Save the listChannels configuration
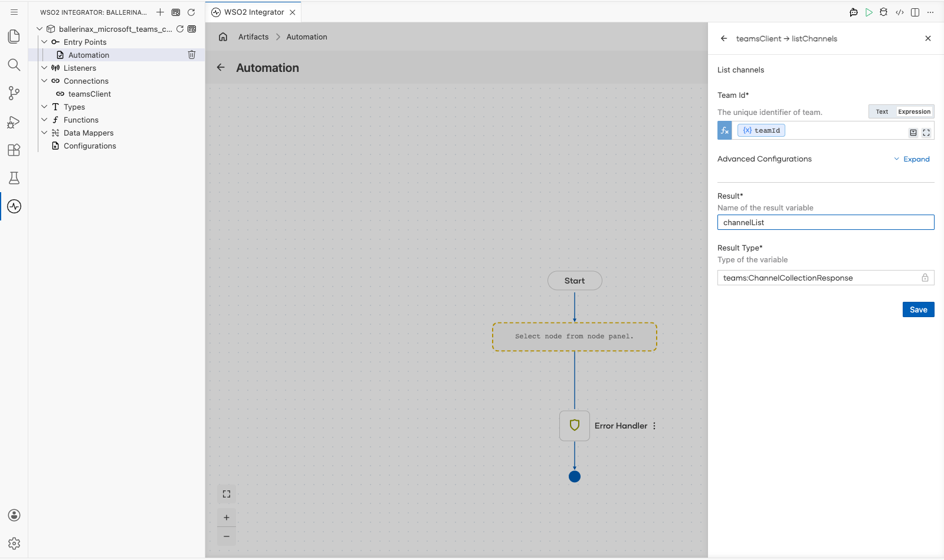The height and width of the screenshot is (560, 944). [918, 309]
